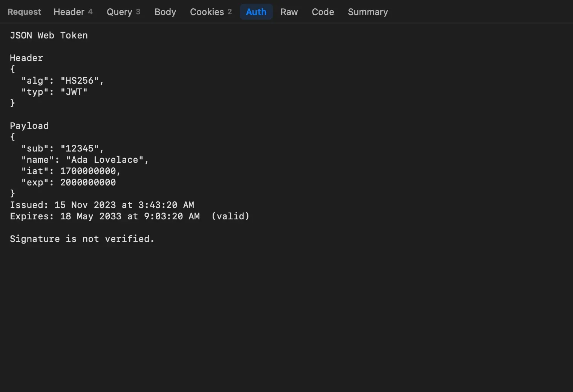Screen dimensions: 573x392
Task: Click the "exp": 2000000000 line
Action: [69, 182]
